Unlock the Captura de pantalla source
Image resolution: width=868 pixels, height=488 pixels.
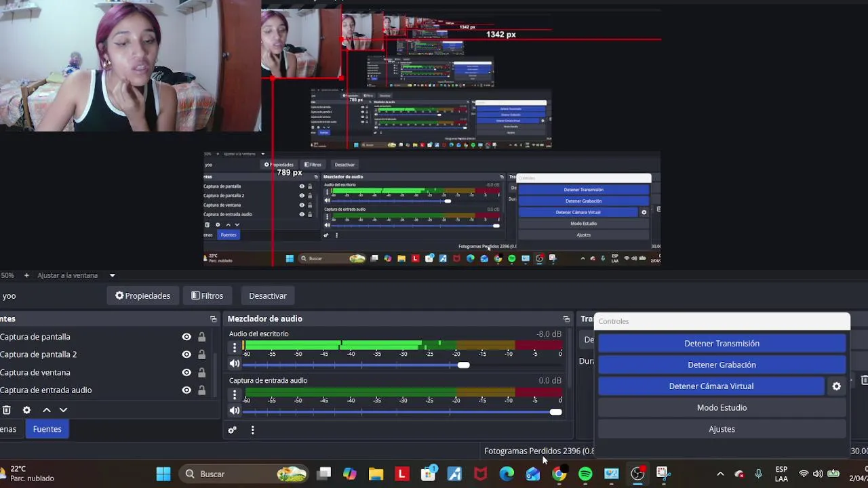[201, 337]
